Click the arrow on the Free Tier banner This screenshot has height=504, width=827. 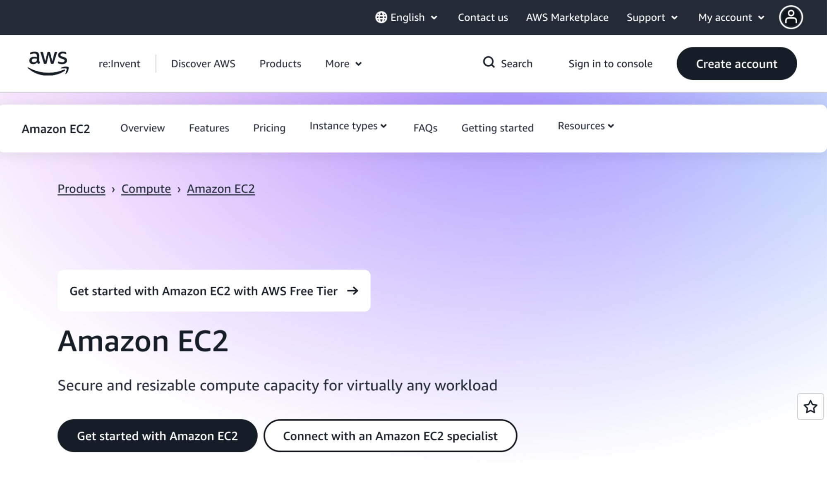pos(352,291)
